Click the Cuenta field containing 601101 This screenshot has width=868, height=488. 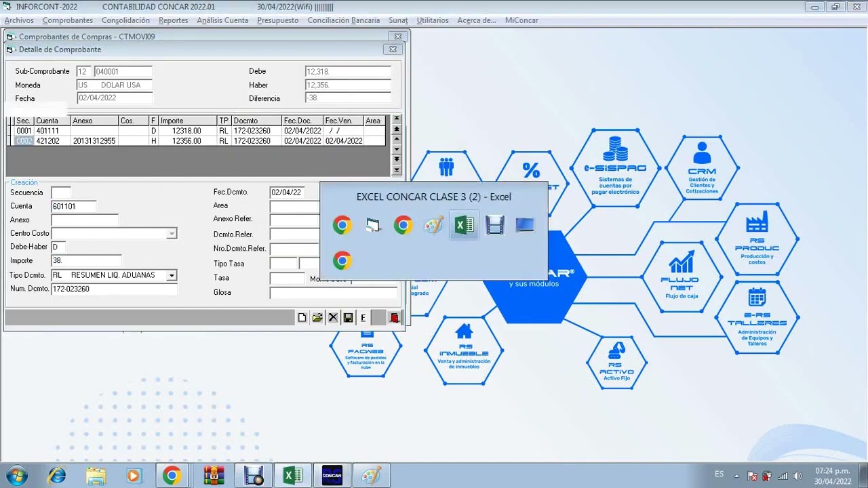click(73, 206)
